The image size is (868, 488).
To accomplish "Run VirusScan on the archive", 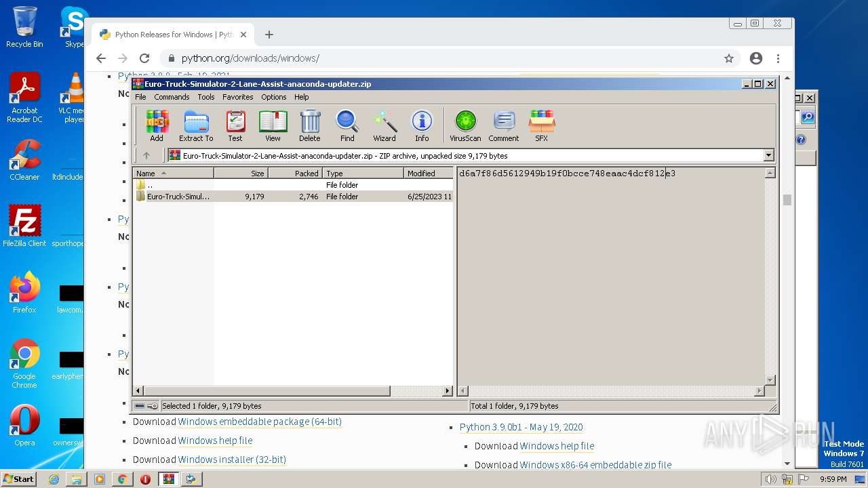I will point(465,126).
